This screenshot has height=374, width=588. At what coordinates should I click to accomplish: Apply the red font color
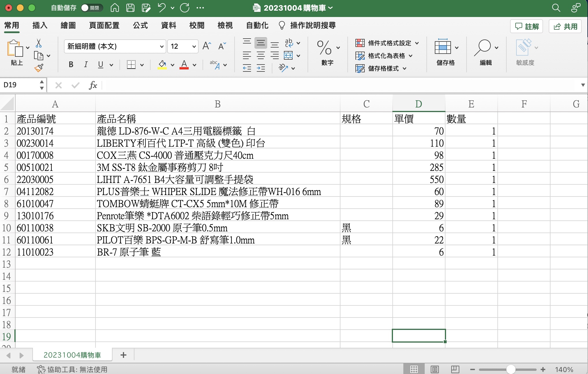[x=184, y=65]
